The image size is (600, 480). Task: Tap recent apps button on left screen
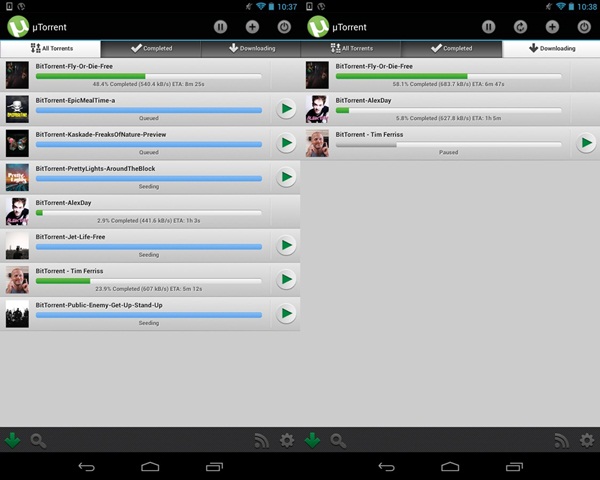(214, 467)
